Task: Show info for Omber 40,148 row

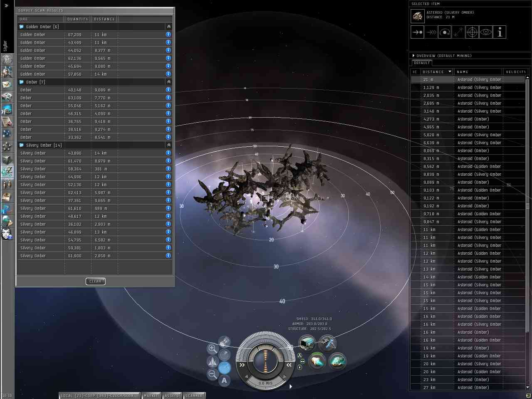Action: point(168,90)
